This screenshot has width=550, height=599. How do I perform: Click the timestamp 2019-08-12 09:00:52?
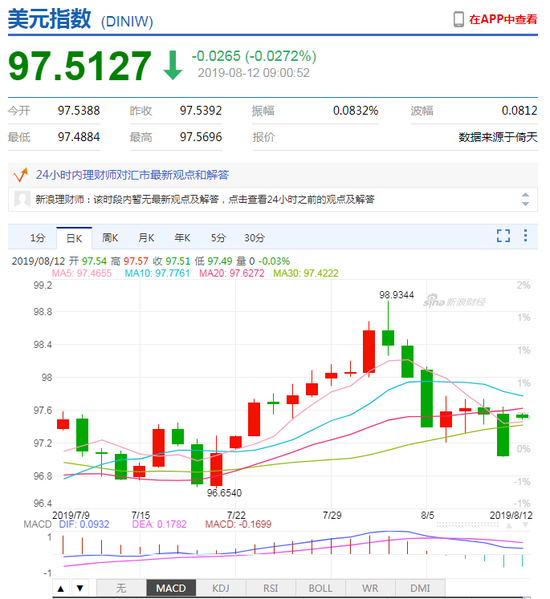click(254, 73)
